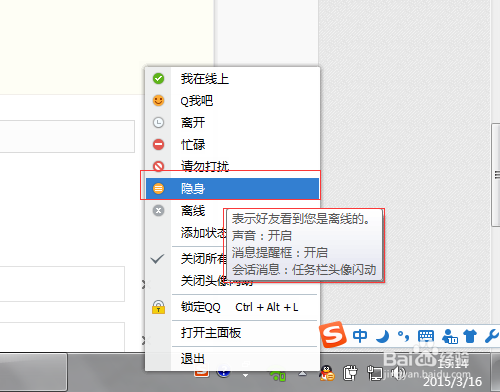Select the highlighted 隐身 entry
500x392 pixels.
(x=233, y=188)
